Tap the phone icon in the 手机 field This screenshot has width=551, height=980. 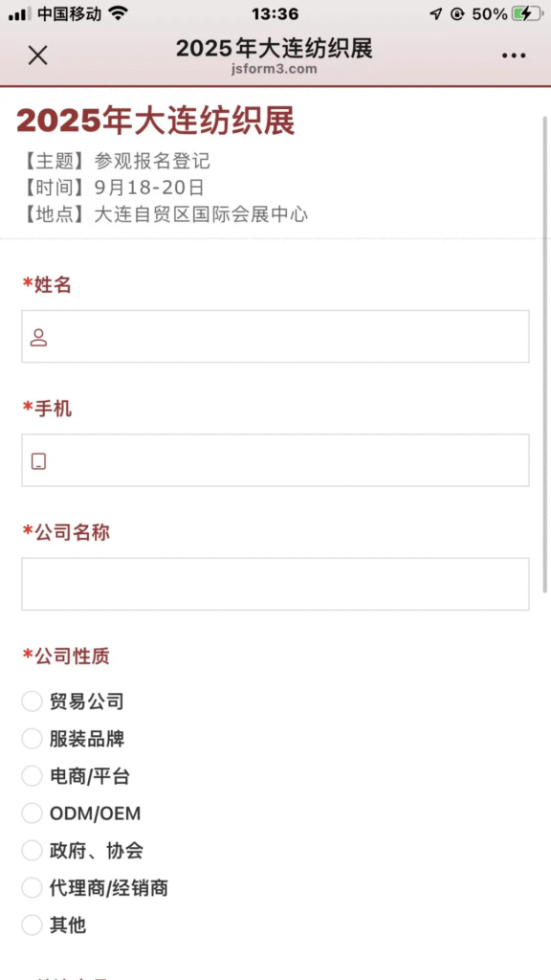point(38,461)
